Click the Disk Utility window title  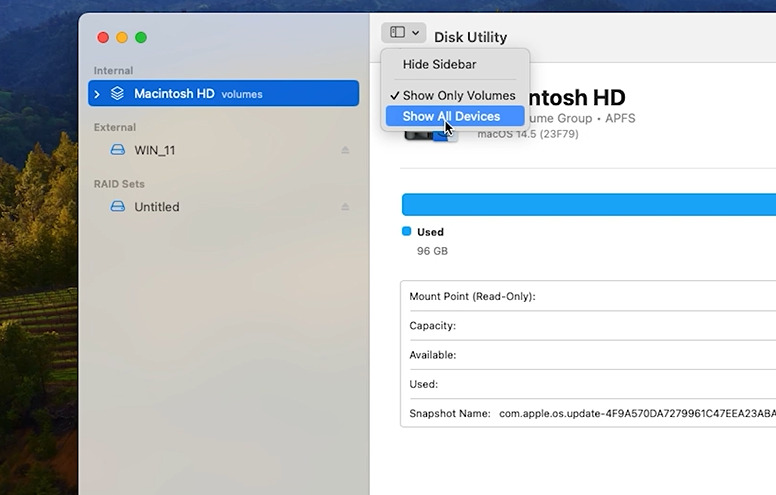[470, 37]
